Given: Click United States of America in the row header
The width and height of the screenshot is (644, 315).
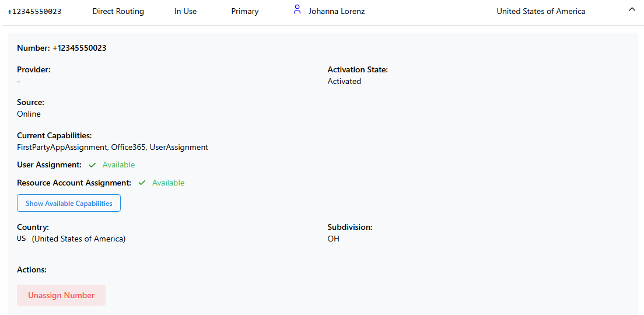Looking at the screenshot, I should coord(541,12).
